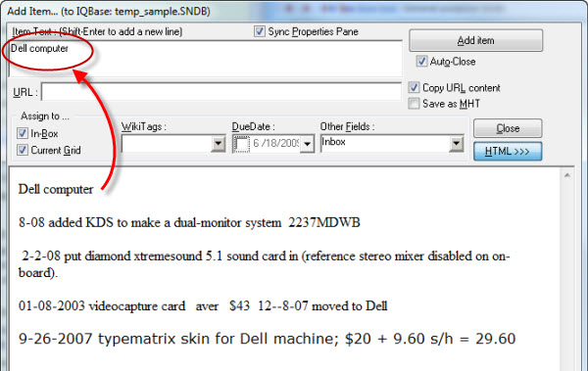The width and height of the screenshot is (588, 371).
Task: Click the line mentioning 2237MDWB
Action: (189, 222)
